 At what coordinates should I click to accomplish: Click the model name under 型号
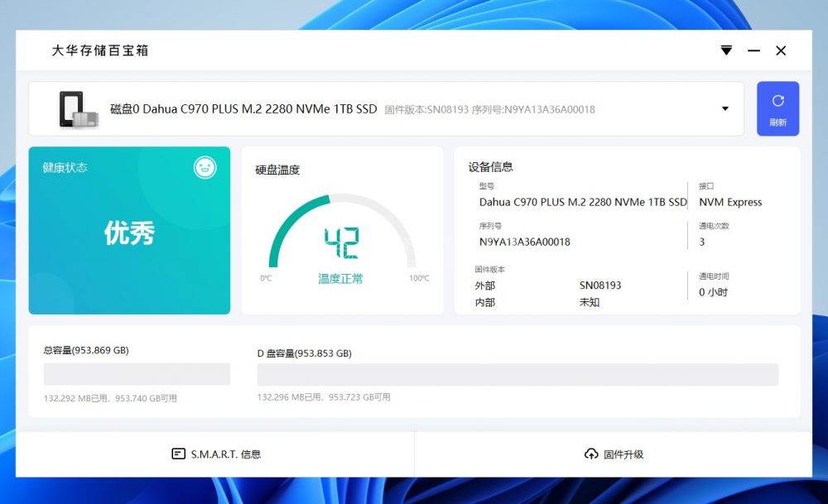click(583, 202)
